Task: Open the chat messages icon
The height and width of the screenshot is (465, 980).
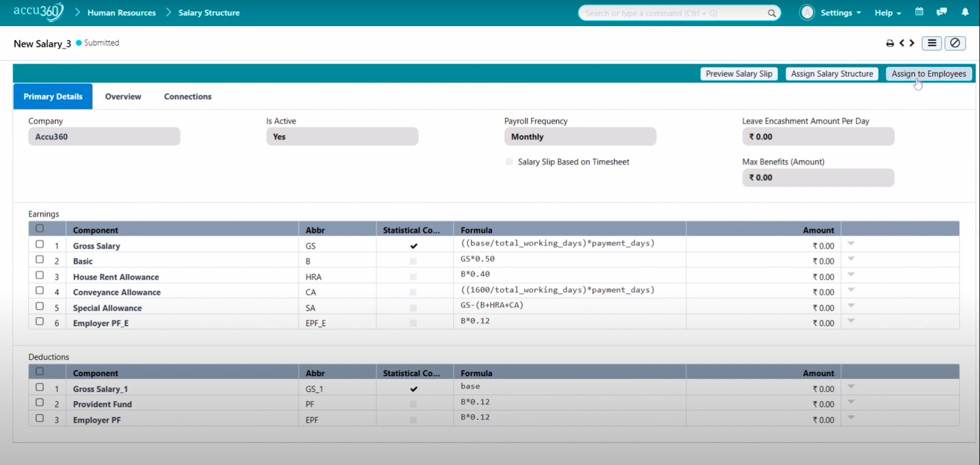Action: point(942,12)
